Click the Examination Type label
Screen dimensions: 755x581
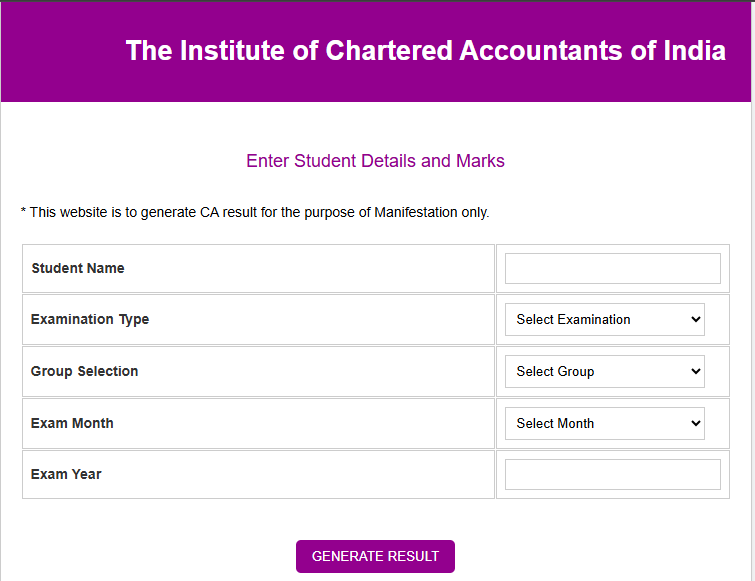(90, 320)
